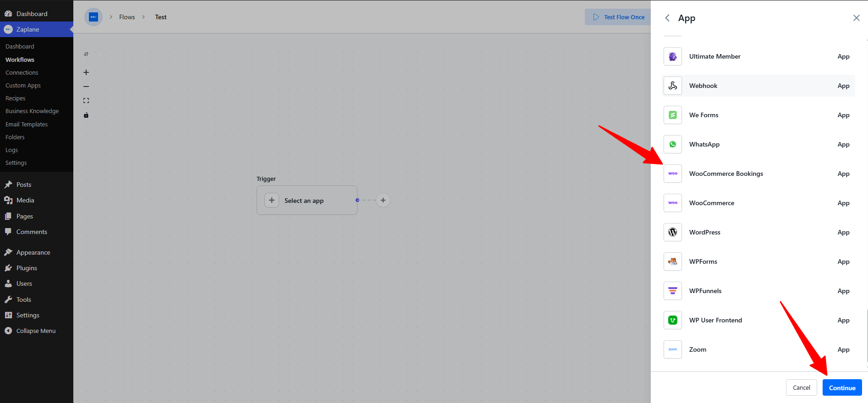Open Business Knowledge submenu
Image resolution: width=868 pixels, height=403 pixels.
(x=32, y=111)
